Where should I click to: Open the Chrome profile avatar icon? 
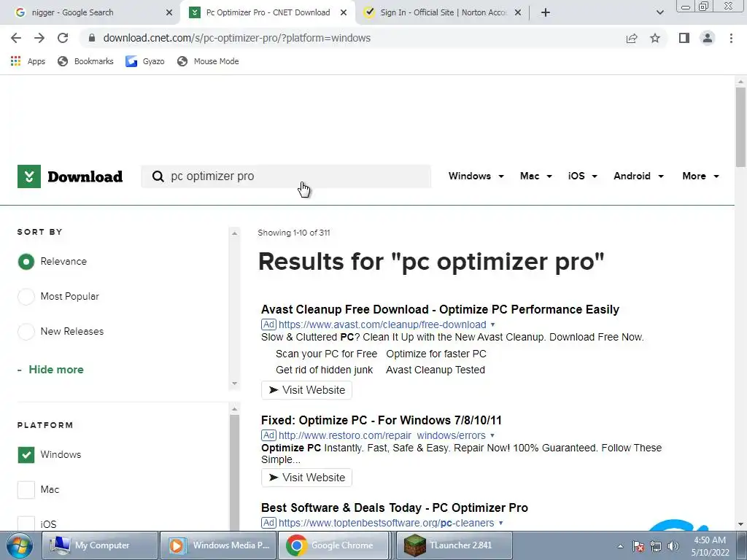pyautogui.click(x=708, y=38)
